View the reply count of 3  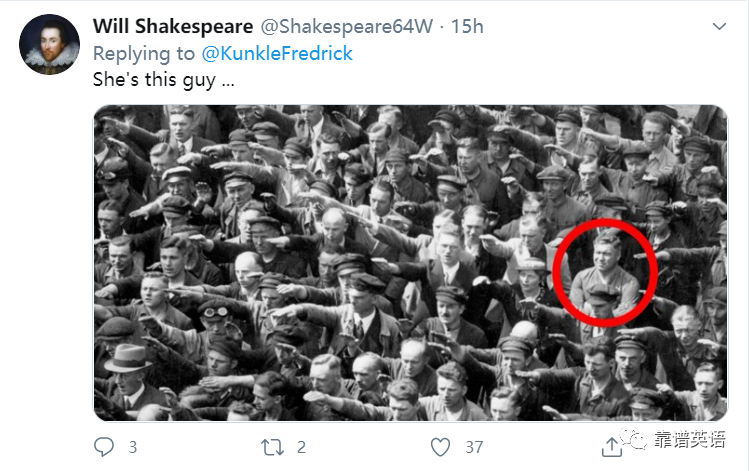click(x=133, y=448)
